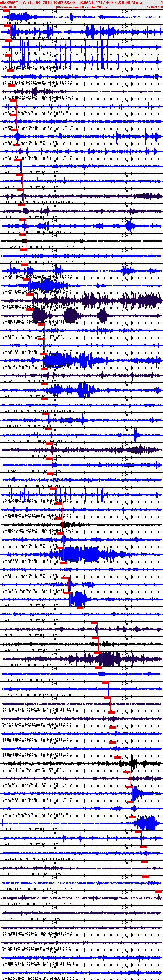Image resolution: width=163 pixels, height=980 pixels.
Task: Select the UW RCS EHZ station label
Action: click(37, 396)
